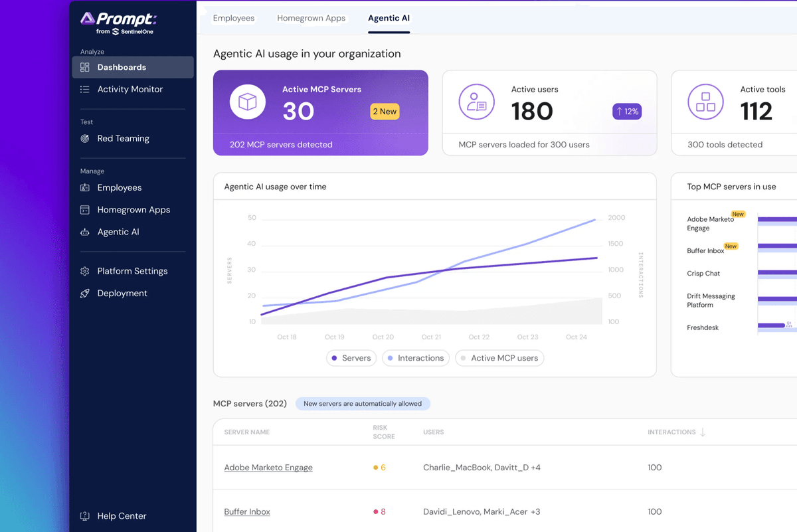Open the Help Center icon
797x532 pixels.
pos(84,516)
